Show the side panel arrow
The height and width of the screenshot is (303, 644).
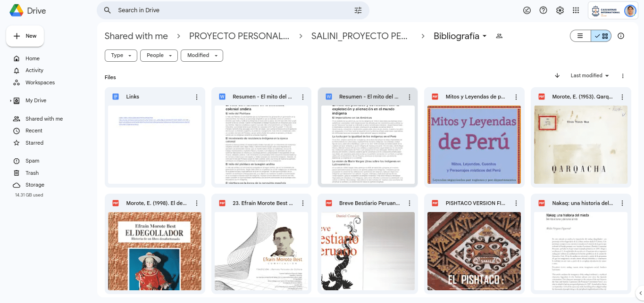coord(639,293)
